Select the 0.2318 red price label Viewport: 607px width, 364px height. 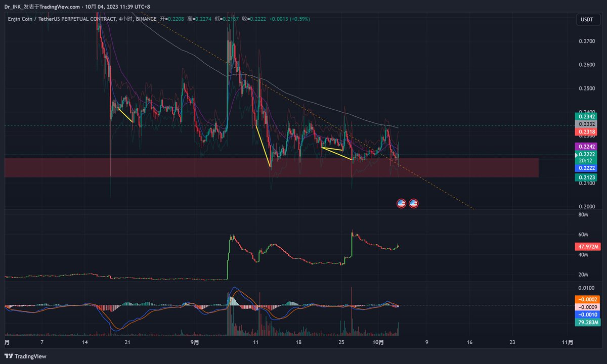pos(587,131)
